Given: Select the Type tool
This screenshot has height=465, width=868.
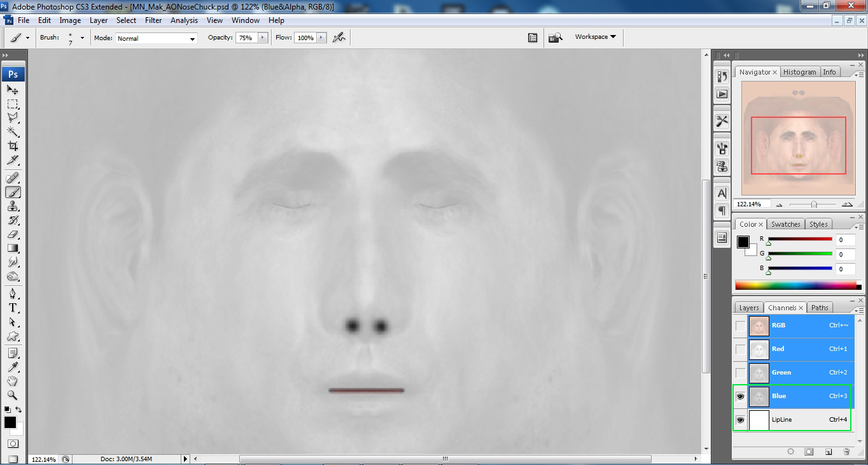Looking at the screenshot, I should click(x=13, y=308).
